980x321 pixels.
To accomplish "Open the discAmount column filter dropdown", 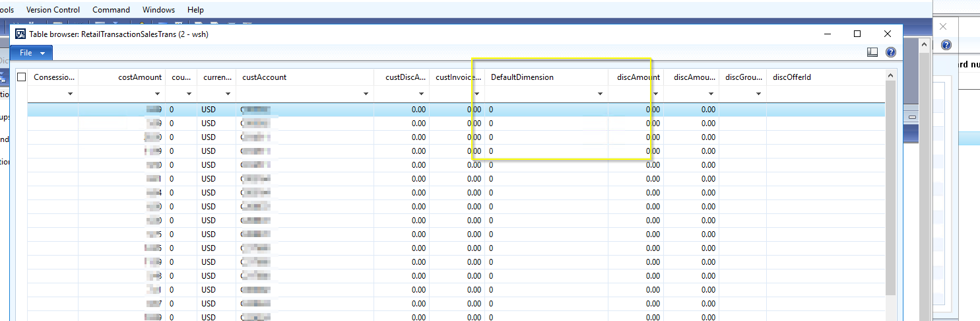I will (655, 94).
